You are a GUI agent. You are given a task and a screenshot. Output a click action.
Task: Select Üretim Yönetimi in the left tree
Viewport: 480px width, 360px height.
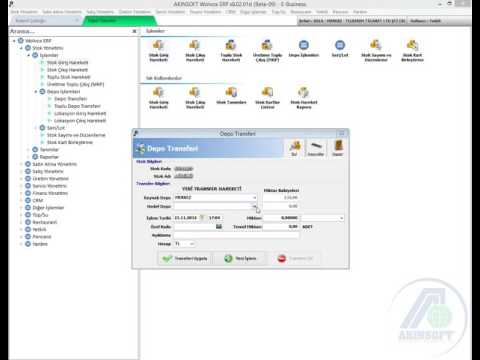(50, 179)
